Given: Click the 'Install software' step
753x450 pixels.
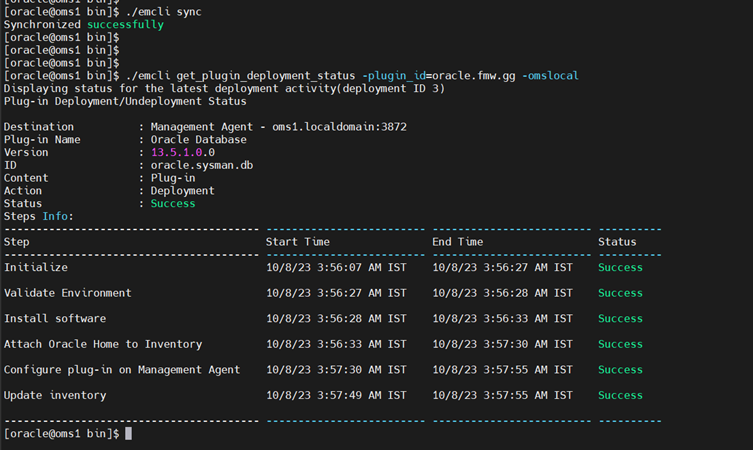Looking at the screenshot, I should coord(55,318).
